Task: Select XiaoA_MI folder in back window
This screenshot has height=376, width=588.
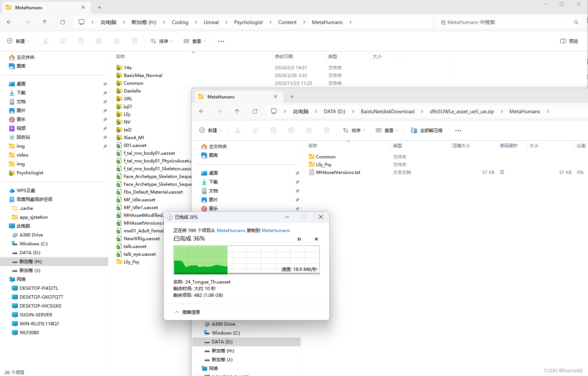Action: click(x=134, y=138)
